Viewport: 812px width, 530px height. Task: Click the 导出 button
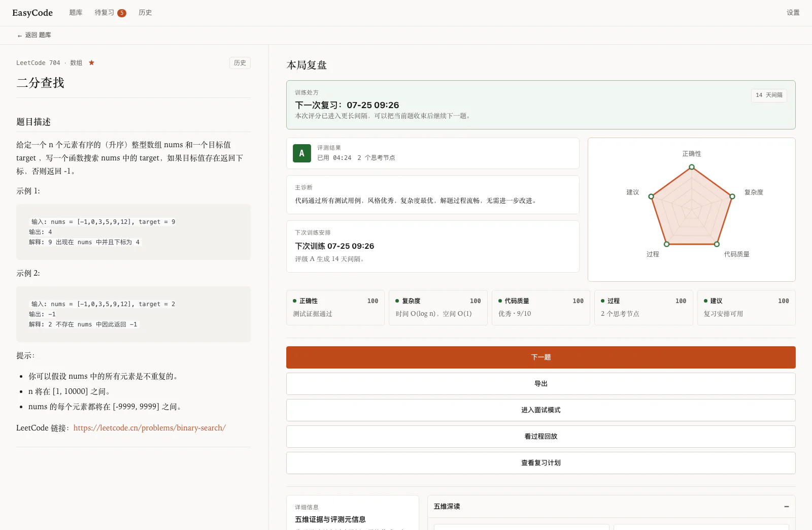[x=540, y=384]
